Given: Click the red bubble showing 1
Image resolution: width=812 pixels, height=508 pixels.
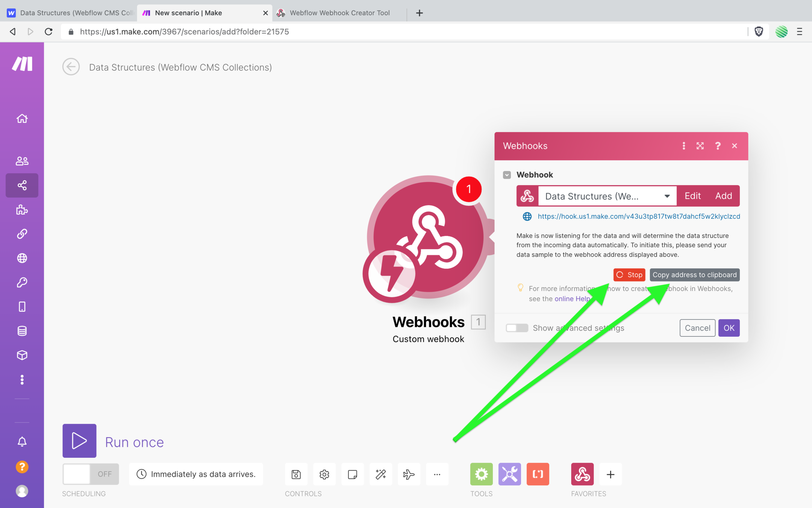Looking at the screenshot, I should click(468, 189).
